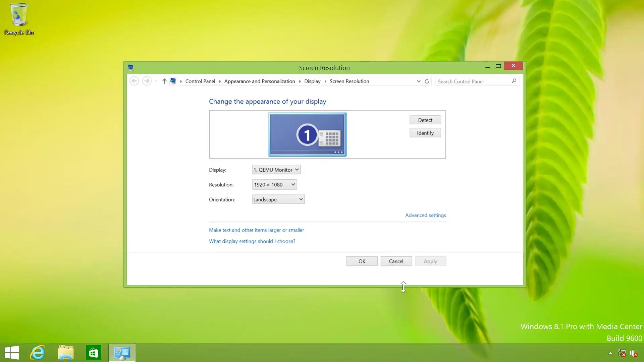Click the network status tray icon
644x362 pixels.
(x=622, y=353)
